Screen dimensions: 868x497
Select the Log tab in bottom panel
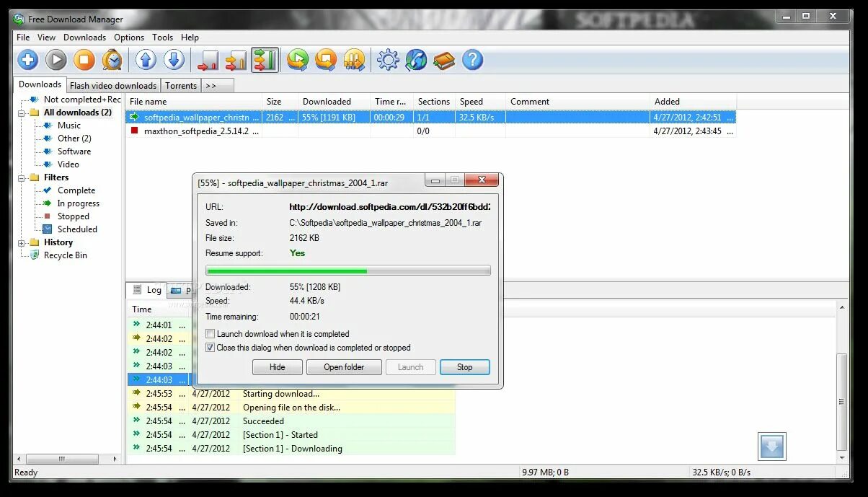[x=147, y=290]
